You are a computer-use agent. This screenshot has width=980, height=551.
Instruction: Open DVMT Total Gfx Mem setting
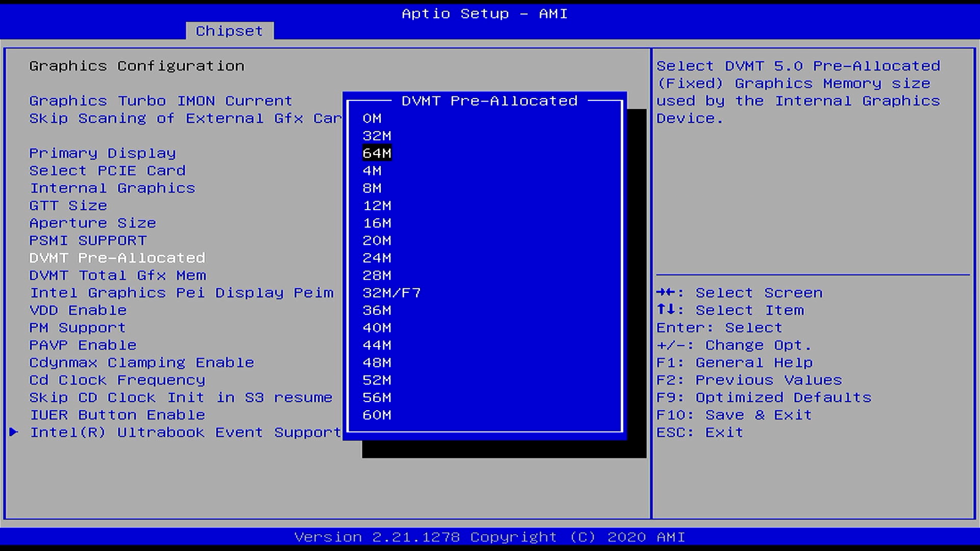point(117,275)
